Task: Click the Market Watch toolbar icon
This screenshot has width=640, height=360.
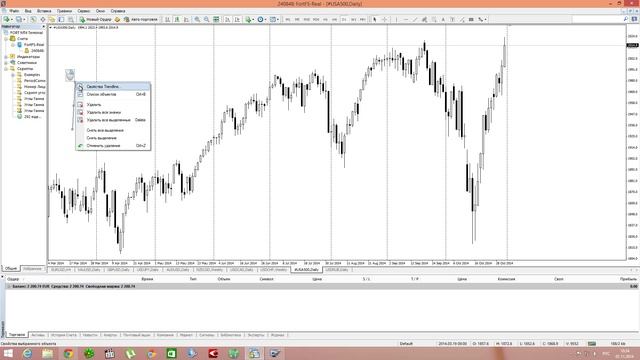Action: 33,19
